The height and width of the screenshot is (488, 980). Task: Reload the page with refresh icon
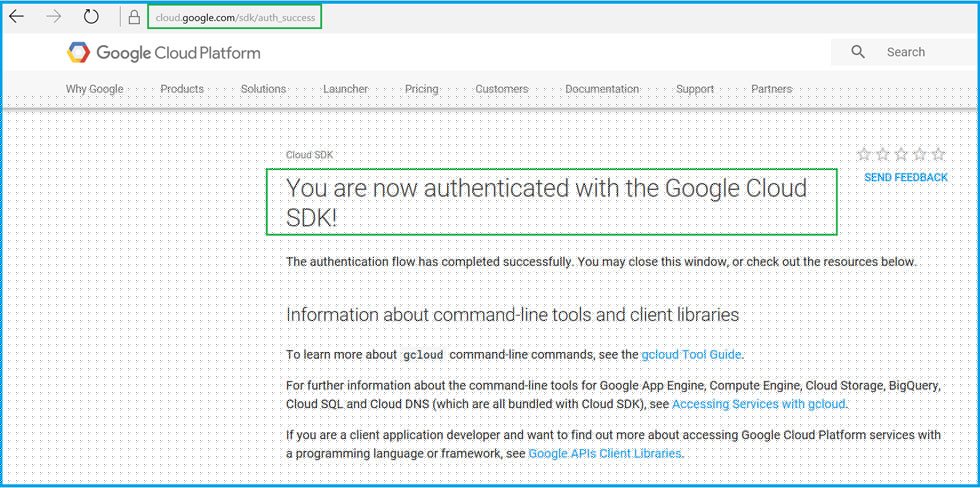pyautogui.click(x=91, y=17)
